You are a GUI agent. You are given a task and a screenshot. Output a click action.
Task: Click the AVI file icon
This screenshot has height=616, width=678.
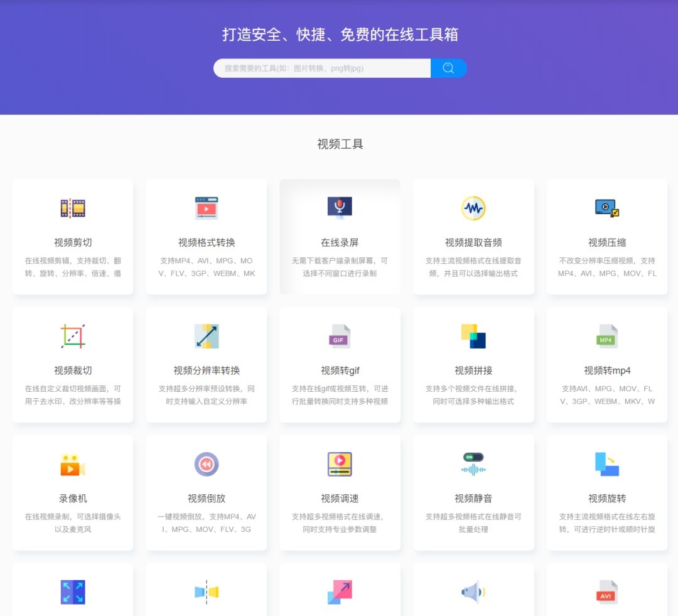click(x=606, y=592)
